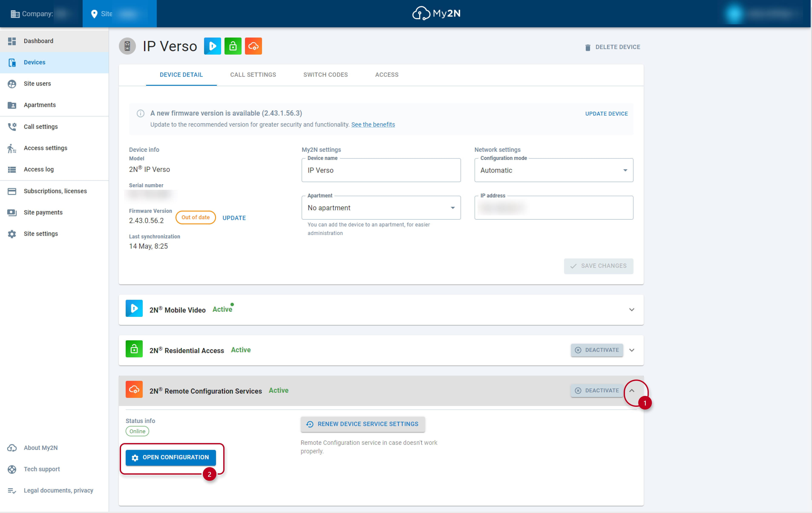The height and width of the screenshot is (513, 812).
Task: Open the Apartment dropdown
Action: point(381,208)
